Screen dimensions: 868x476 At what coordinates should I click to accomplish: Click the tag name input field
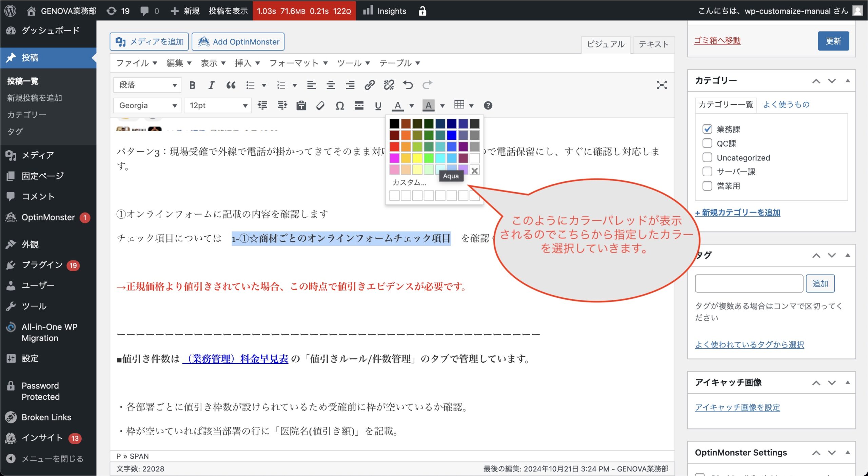pyautogui.click(x=749, y=283)
